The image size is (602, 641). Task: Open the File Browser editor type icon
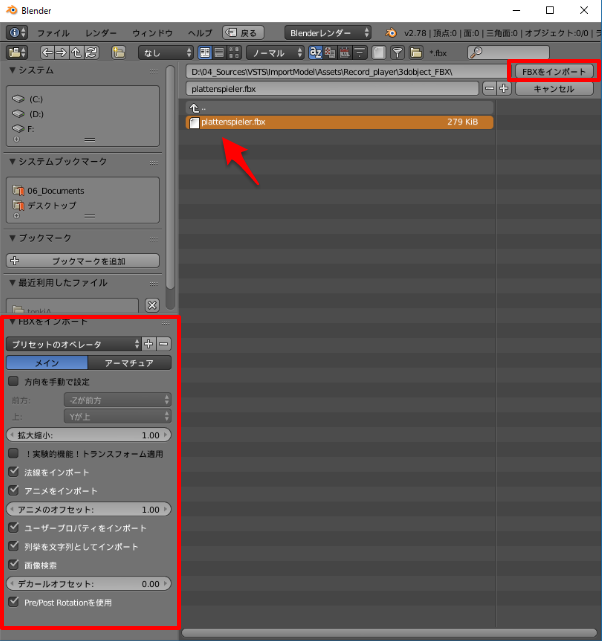click(x=17, y=52)
